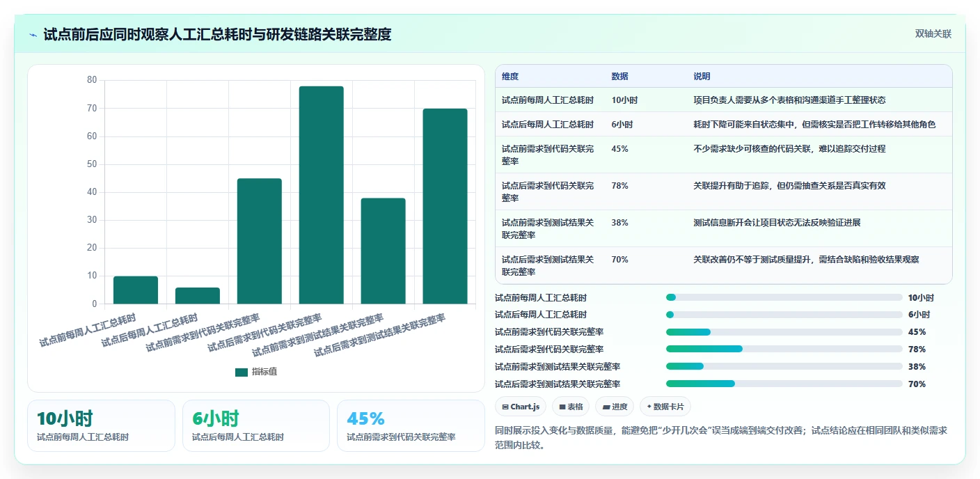This screenshot has width=980, height=479.
Task: Click the 70% value in the table
Action: pyautogui.click(x=620, y=260)
